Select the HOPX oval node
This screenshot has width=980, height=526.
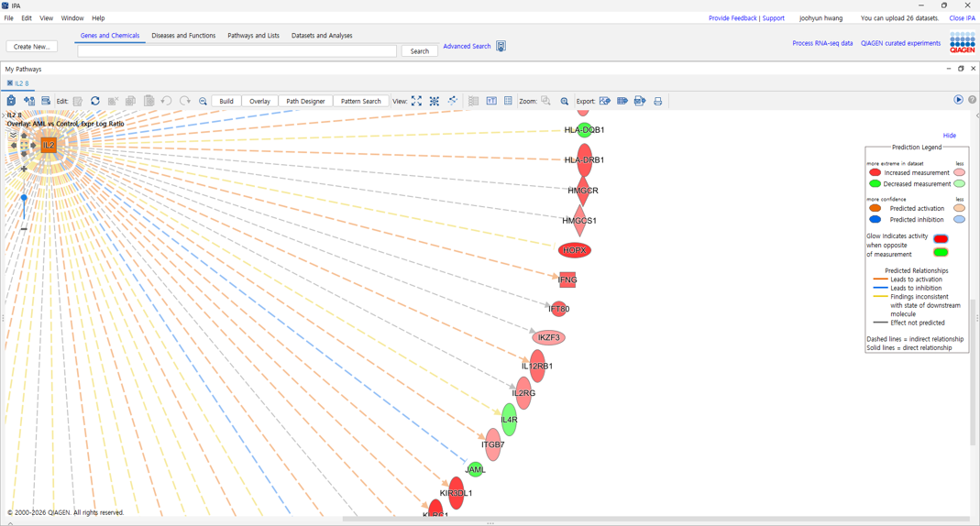(575, 250)
